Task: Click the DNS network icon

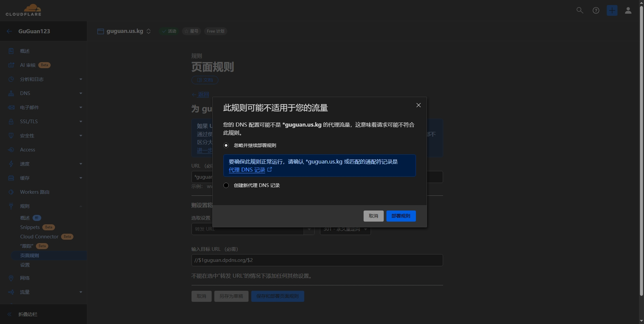Action: (11, 93)
